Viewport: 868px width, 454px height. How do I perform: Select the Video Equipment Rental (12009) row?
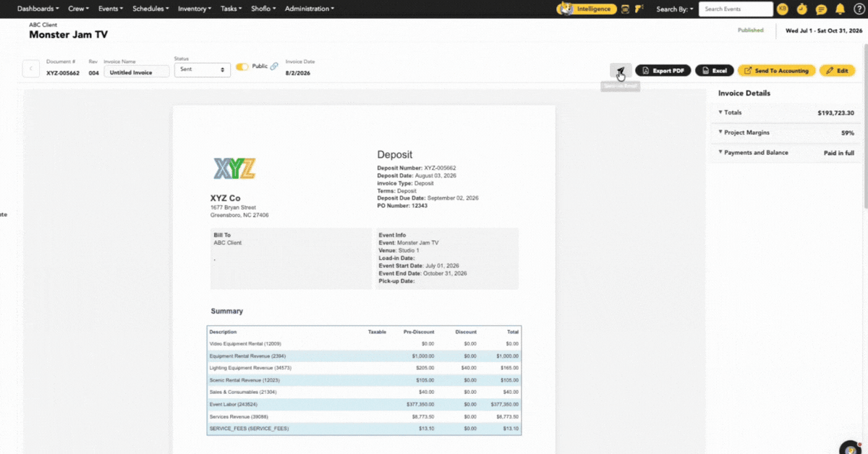(364, 343)
